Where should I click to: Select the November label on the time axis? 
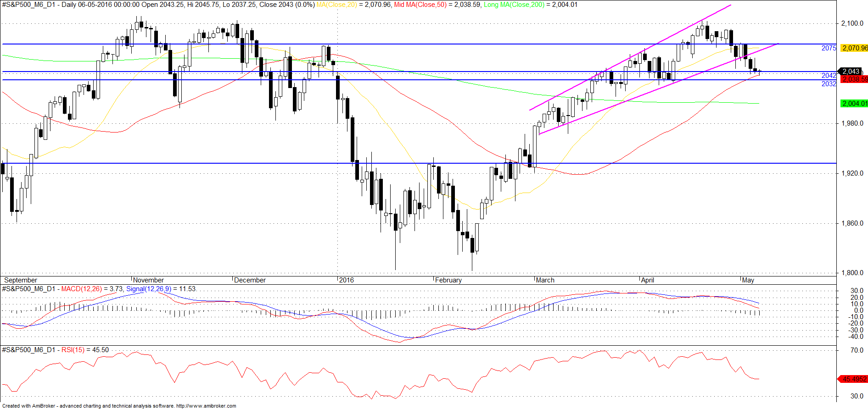pyautogui.click(x=148, y=280)
